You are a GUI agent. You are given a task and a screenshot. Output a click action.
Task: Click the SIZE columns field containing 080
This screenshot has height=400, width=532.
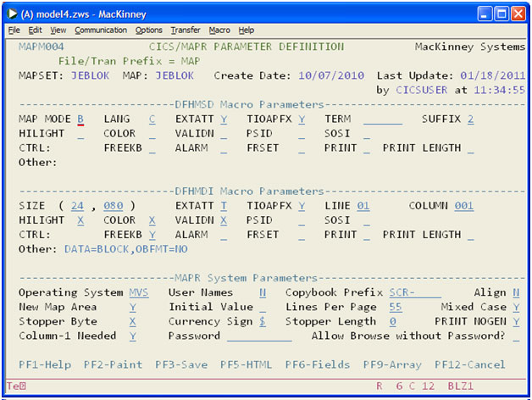tap(114, 206)
